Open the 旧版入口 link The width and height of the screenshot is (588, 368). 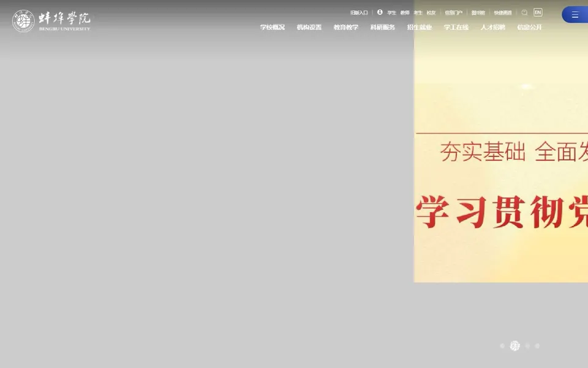coord(359,13)
